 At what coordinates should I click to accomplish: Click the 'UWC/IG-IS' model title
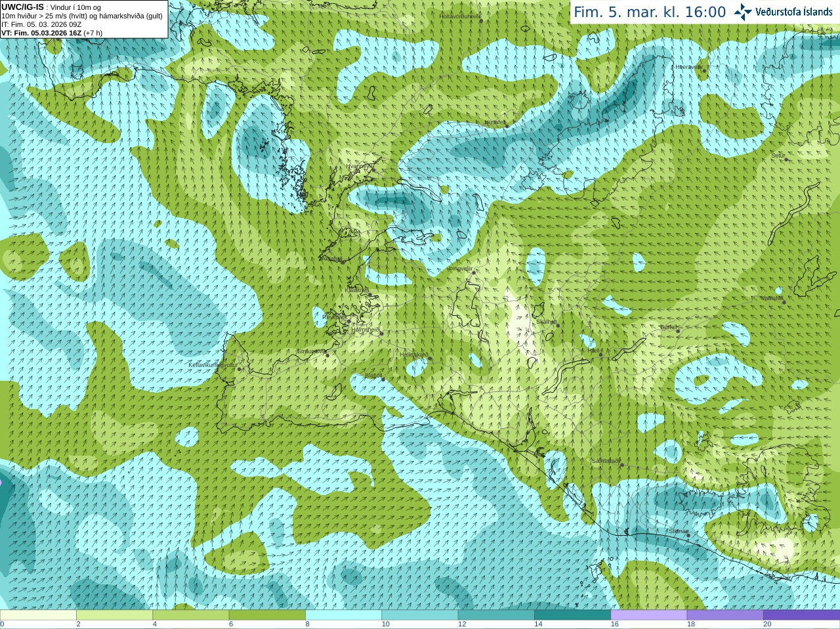(23, 7)
